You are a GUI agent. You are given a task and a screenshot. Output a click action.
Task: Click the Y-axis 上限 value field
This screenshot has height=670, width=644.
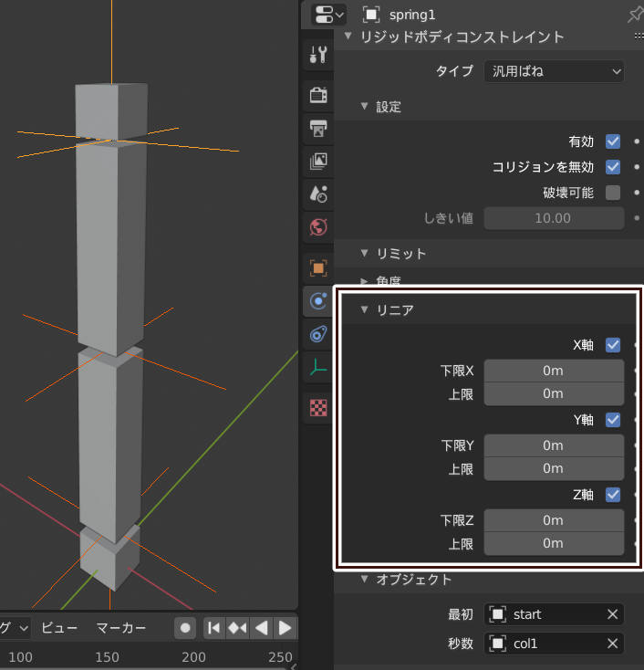[554, 468]
